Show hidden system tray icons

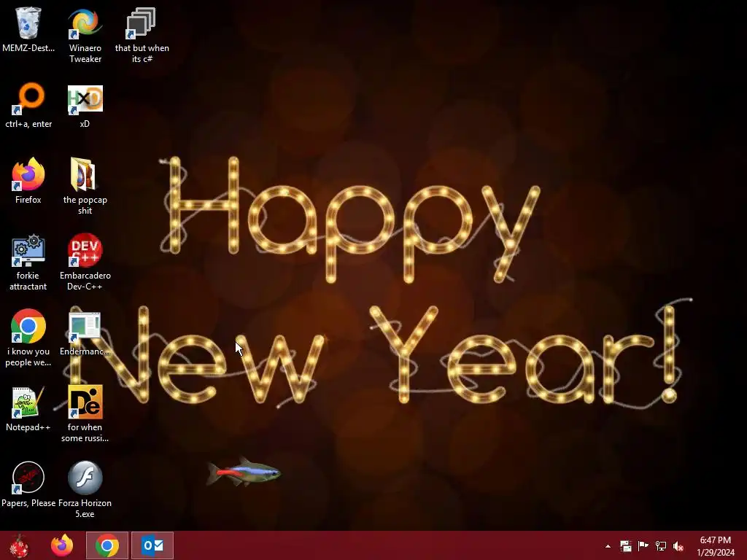tap(608, 546)
